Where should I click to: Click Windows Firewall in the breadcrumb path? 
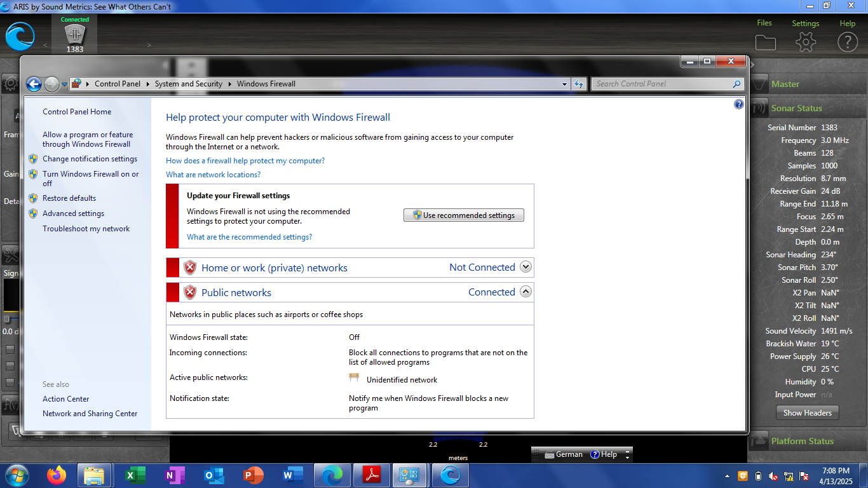coord(266,84)
